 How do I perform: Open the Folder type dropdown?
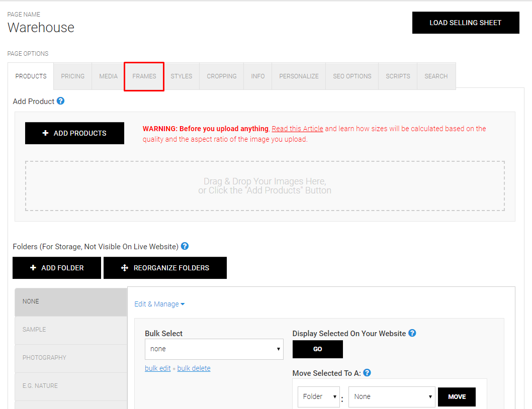tap(319, 397)
